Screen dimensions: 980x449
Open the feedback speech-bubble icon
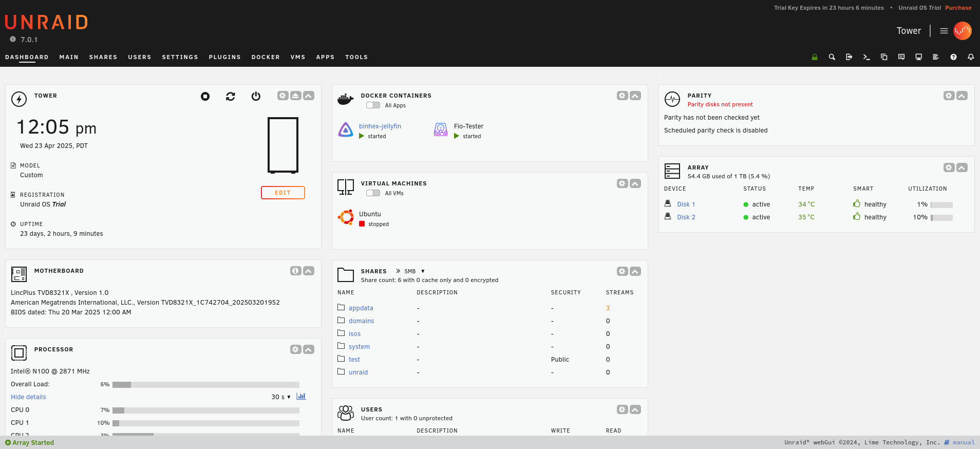pyautogui.click(x=901, y=57)
